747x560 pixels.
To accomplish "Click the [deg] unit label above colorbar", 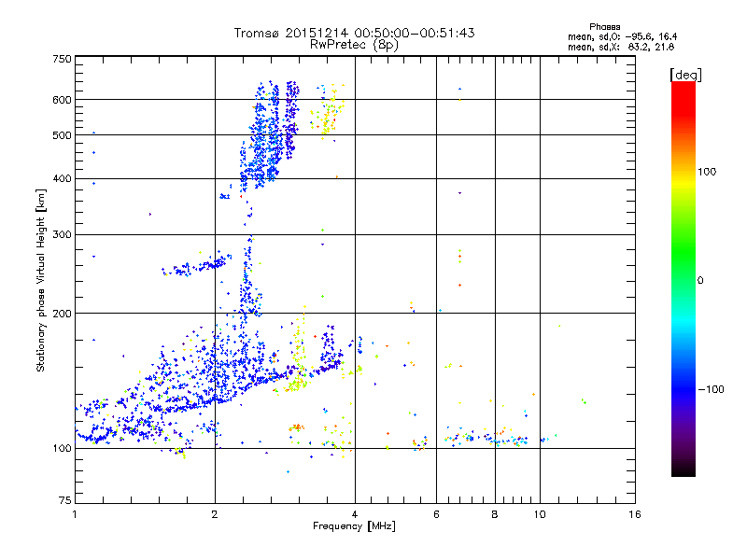I will (x=685, y=75).
